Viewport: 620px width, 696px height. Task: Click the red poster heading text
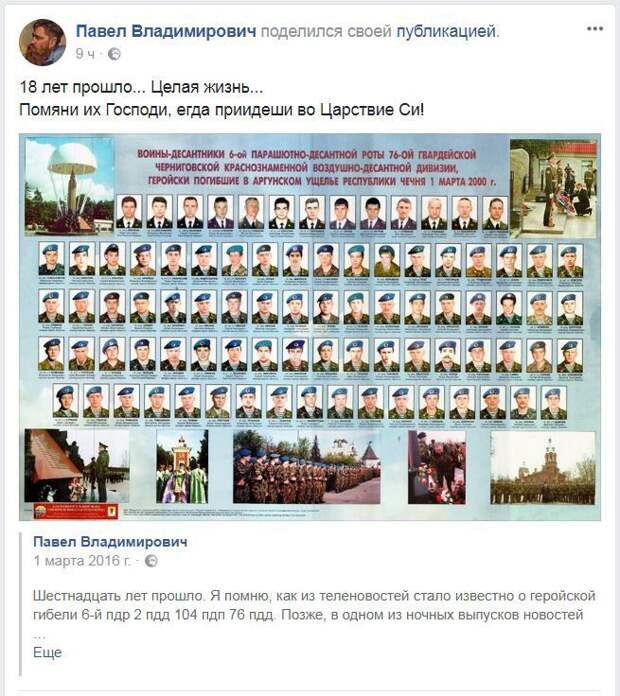click(316, 168)
